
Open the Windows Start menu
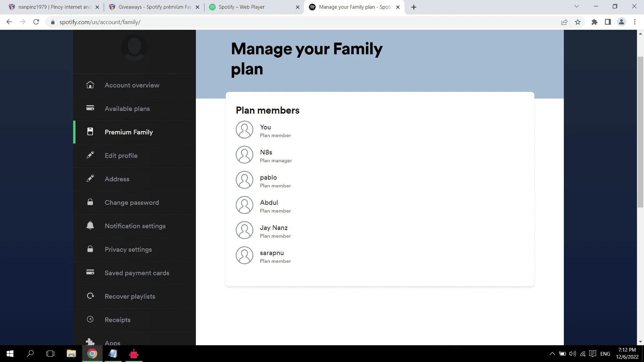pyautogui.click(x=10, y=354)
